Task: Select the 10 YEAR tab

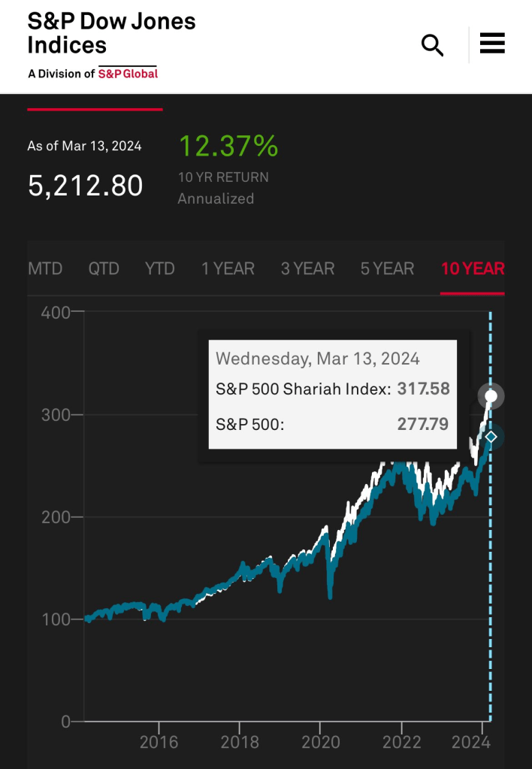Action: tap(473, 268)
